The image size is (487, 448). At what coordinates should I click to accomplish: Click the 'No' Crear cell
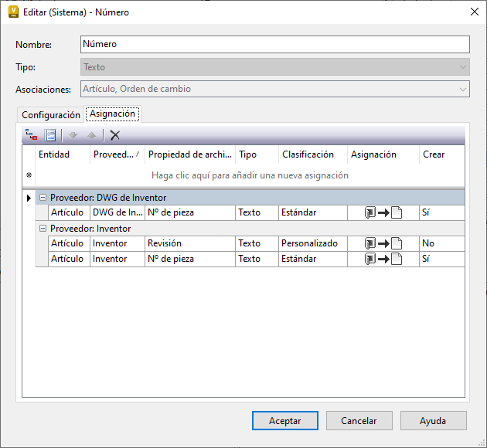pos(442,243)
